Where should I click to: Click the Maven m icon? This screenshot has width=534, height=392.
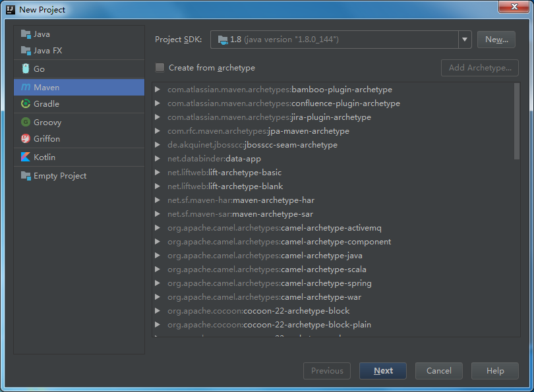26,88
